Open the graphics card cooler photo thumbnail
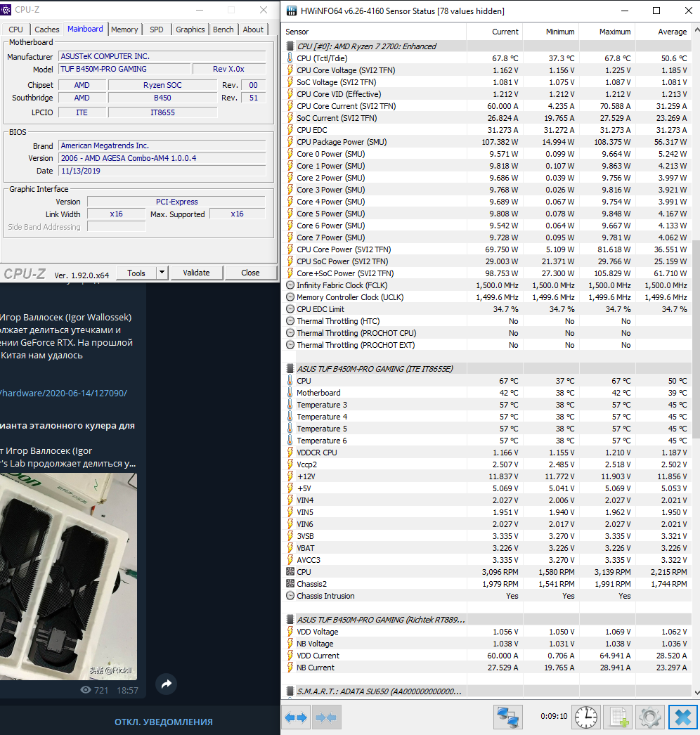This screenshot has width=700, height=735. coord(68,577)
